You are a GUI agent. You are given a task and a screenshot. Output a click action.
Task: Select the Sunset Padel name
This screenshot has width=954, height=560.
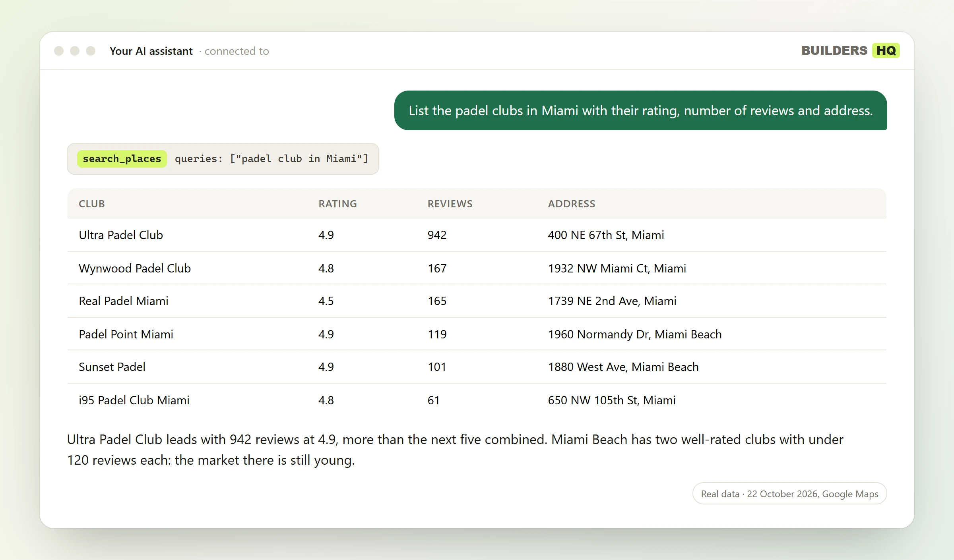coord(112,367)
